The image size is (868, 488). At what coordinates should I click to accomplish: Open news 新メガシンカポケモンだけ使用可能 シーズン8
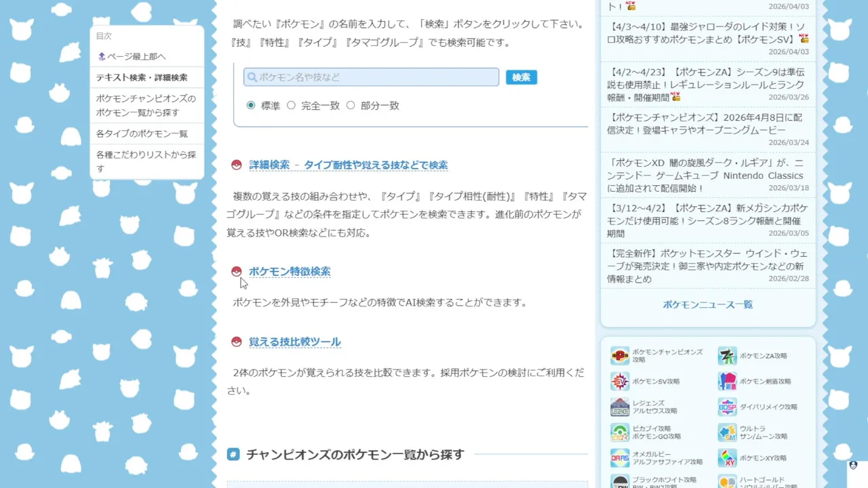pyautogui.click(x=708, y=220)
